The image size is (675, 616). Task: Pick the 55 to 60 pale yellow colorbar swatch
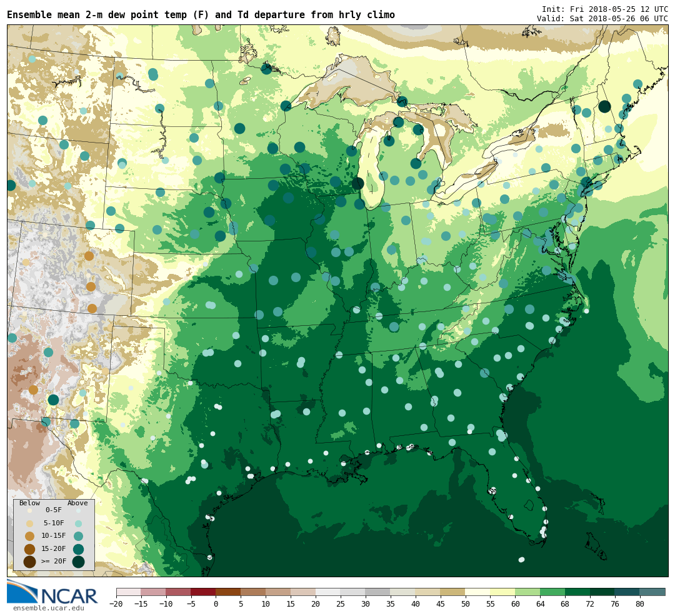(x=502, y=592)
